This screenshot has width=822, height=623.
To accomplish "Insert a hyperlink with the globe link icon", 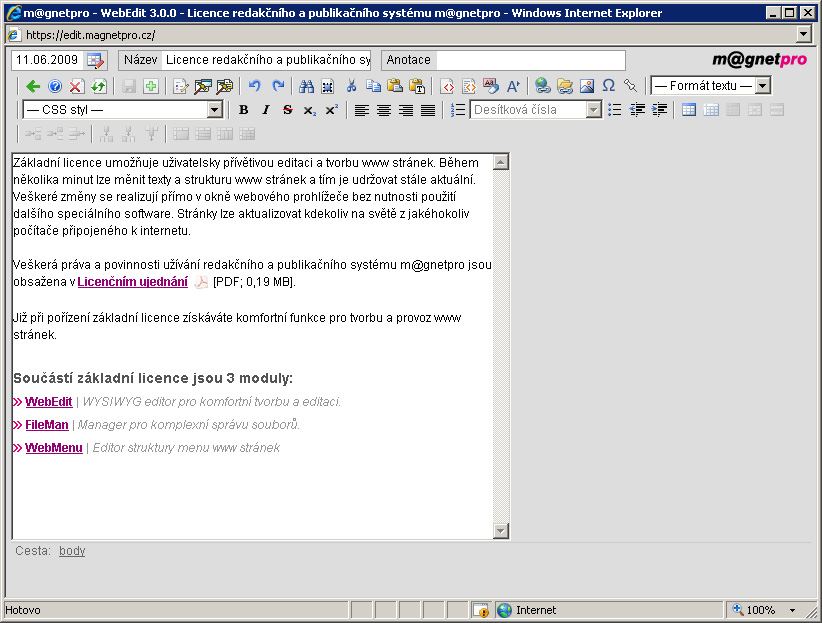I will (x=542, y=86).
